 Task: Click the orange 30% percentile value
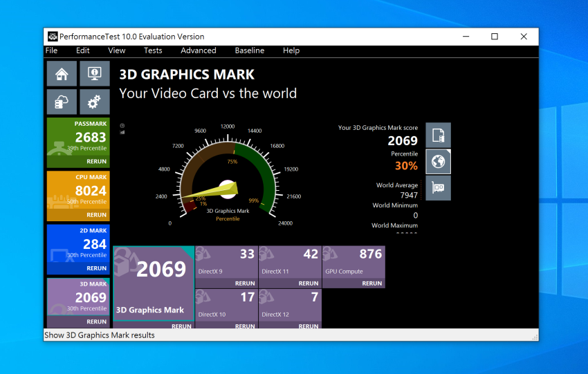(x=406, y=166)
